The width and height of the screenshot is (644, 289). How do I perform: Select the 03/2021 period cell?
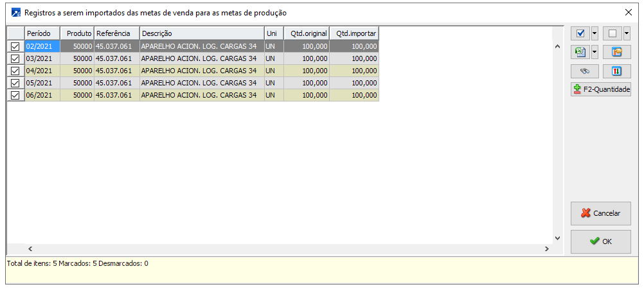42,58
